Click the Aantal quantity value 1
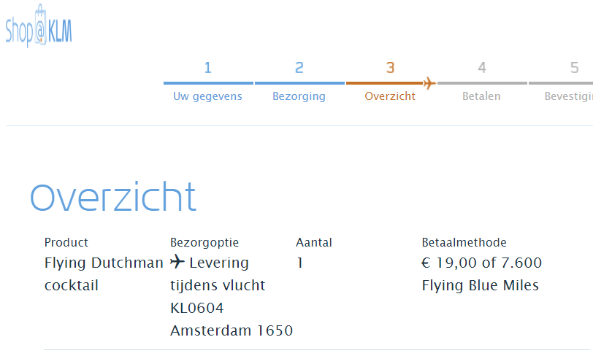 (300, 263)
